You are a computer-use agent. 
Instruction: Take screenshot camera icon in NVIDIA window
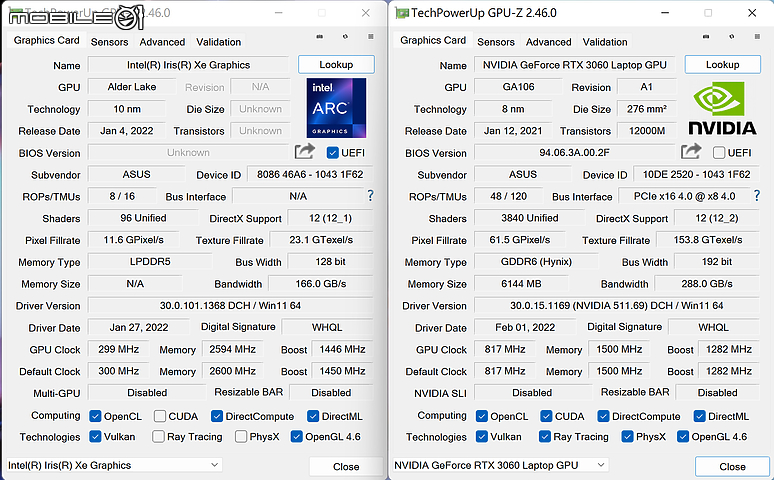pos(706,37)
